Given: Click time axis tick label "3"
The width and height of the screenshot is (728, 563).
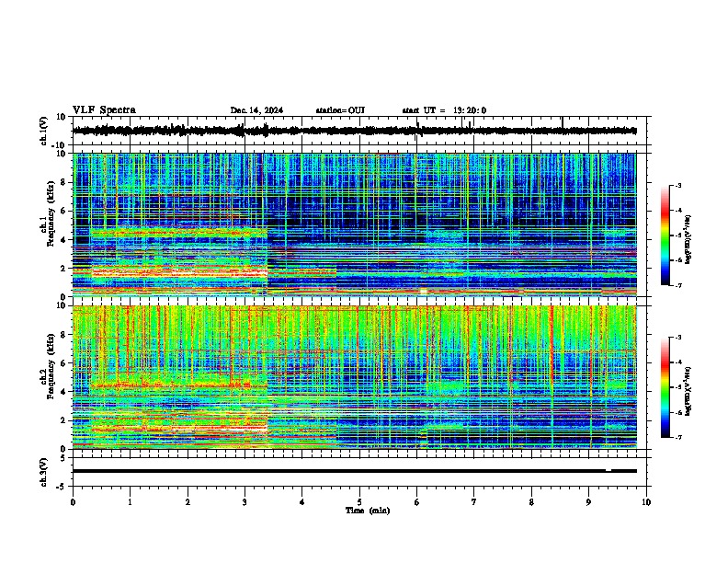Looking at the screenshot, I should tap(245, 502).
